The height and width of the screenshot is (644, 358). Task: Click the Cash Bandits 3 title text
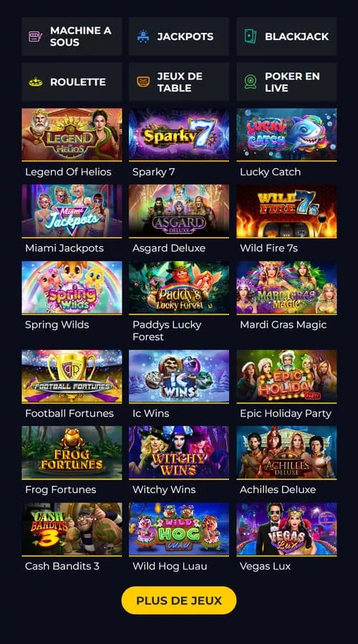click(62, 566)
